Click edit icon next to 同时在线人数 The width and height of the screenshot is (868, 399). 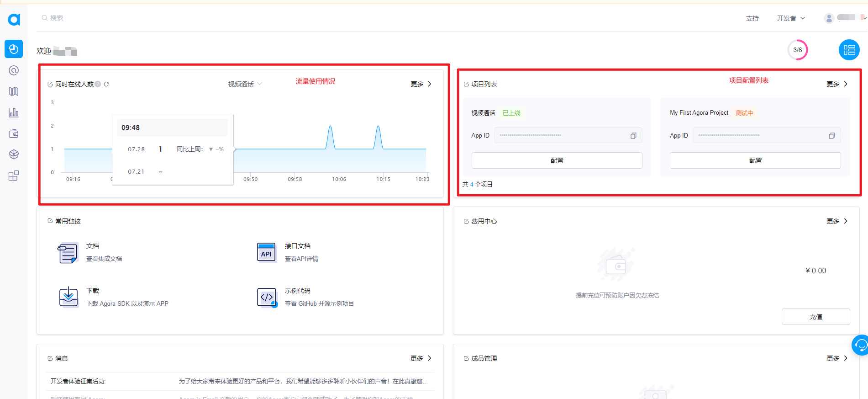click(50, 84)
